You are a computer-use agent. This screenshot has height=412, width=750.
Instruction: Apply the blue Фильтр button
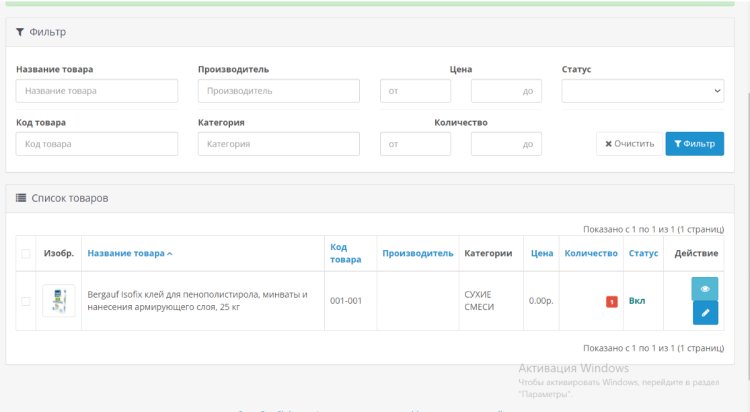point(694,144)
